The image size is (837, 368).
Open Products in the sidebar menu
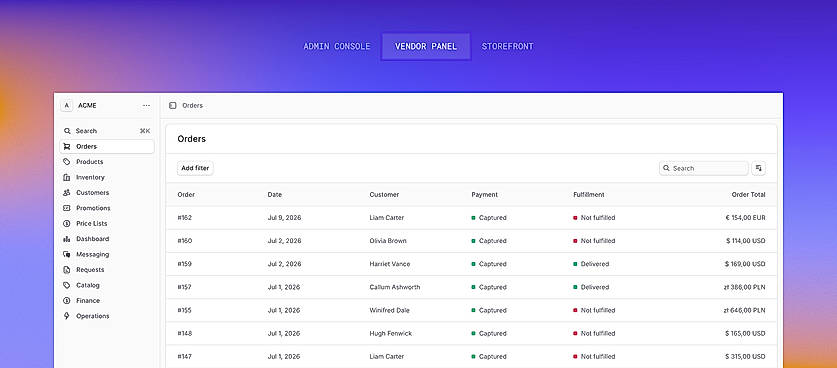[x=107, y=162]
